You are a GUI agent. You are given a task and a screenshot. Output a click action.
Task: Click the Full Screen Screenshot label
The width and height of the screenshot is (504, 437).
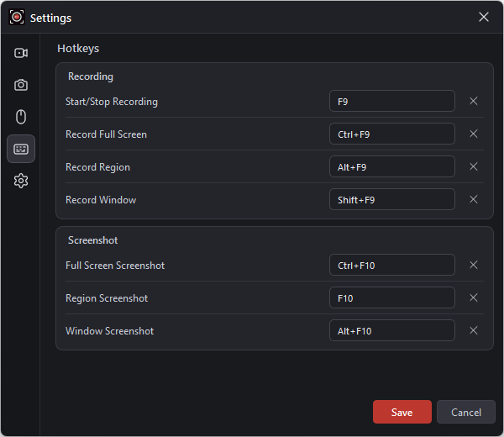tap(115, 266)
